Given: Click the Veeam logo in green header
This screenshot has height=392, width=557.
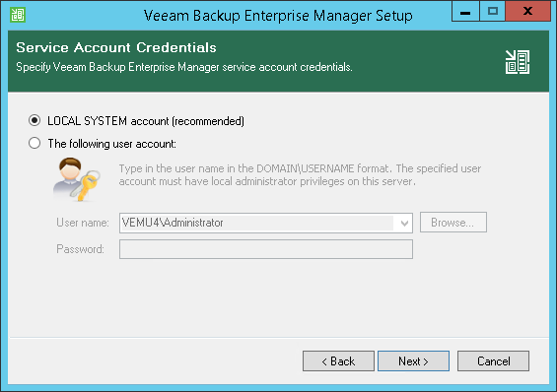Looking at the screenshot, I should click(x=518, y=62).
